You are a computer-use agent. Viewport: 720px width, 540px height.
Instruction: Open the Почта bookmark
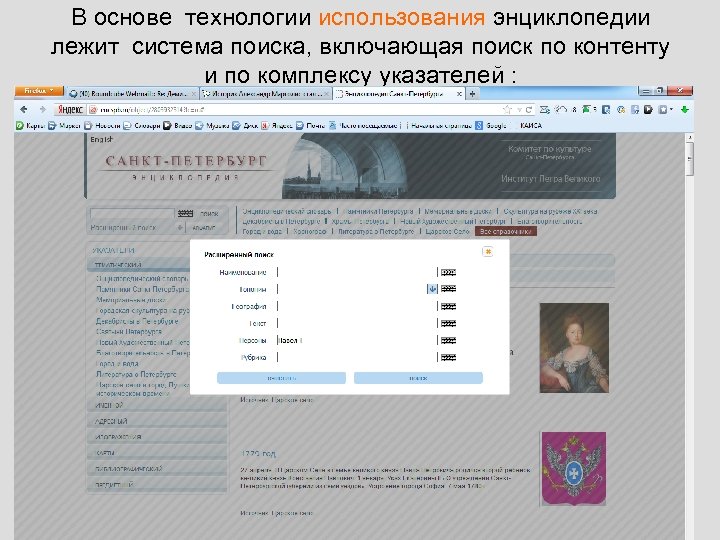click(x=310, y=125)
